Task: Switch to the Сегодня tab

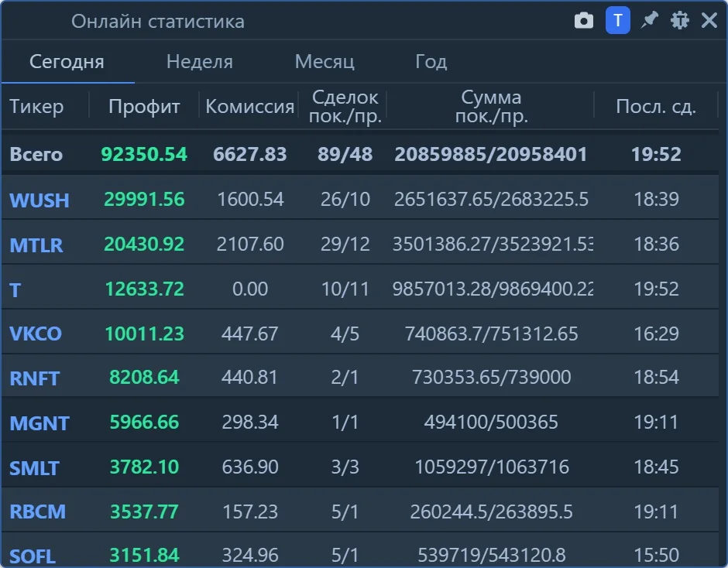Action: tap(67, 61)
